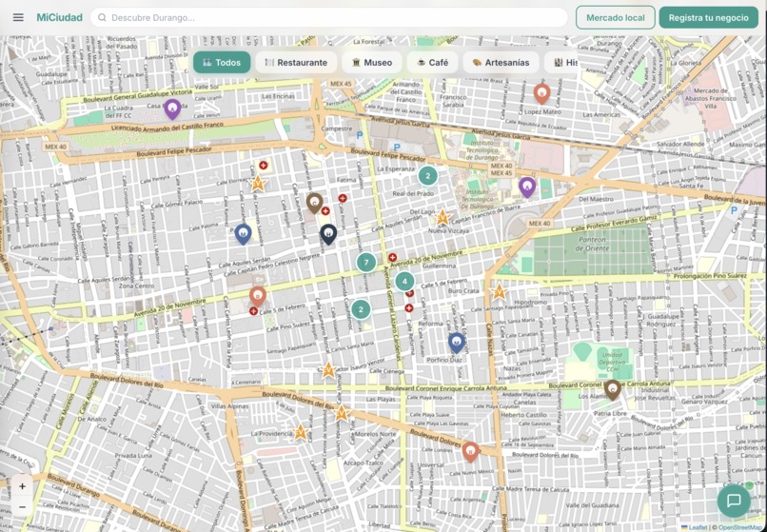Open the cluster marker labeled 4
This screenshot has height=532, width=767.
404,282
